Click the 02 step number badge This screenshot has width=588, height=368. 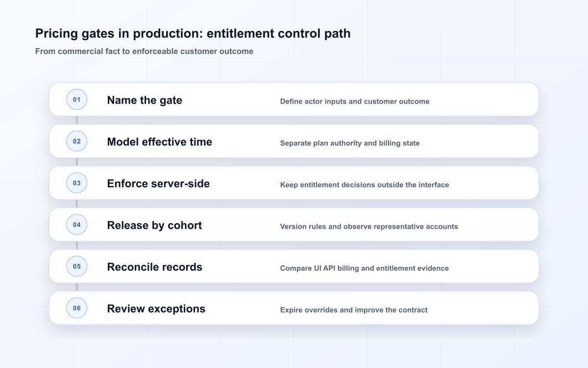pyautogui.click(x=76, y=141)
